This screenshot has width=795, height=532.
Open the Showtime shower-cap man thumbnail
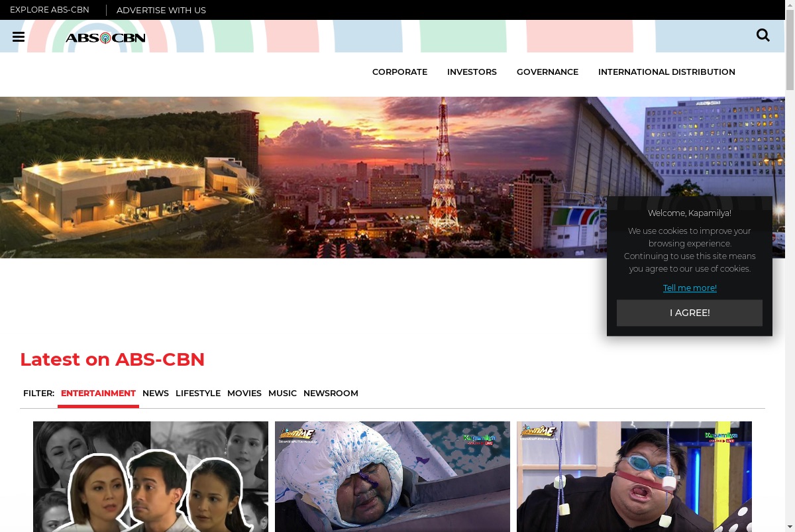click(392, 476)
